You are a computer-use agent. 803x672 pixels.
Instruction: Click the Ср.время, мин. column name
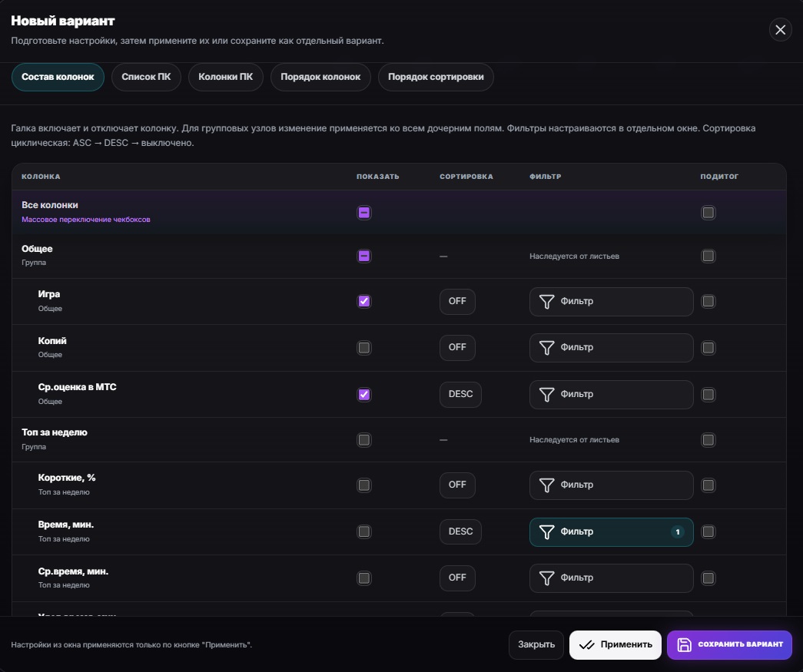[73, 571]
